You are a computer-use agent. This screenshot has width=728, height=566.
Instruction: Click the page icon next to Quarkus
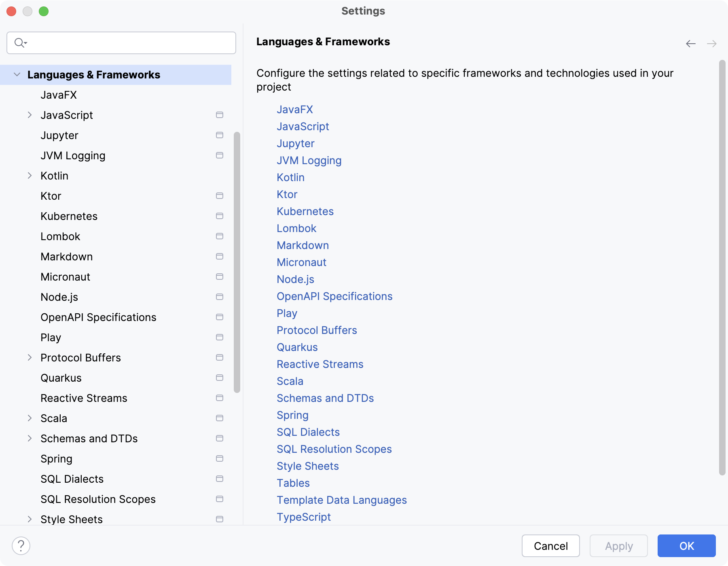(x=220, y=378)
